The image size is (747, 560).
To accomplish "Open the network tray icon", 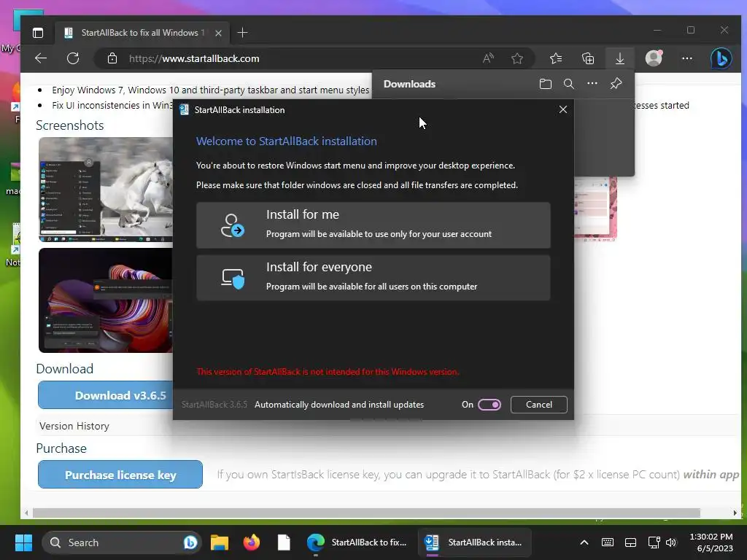I will point(654,542).
